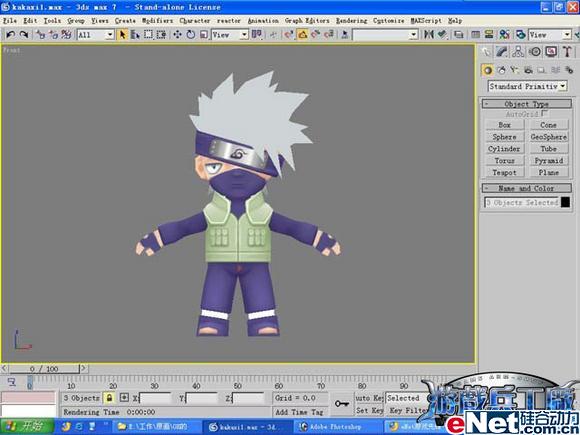Collapse the Object Type rollout
The image size is (580, 435).
[x=526, y=104]
